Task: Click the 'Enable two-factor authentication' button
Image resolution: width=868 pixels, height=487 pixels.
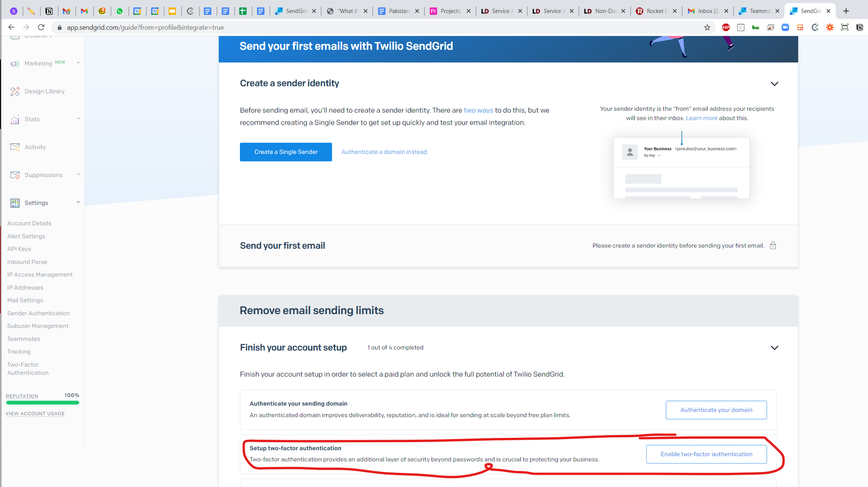Action: [x=706, y=454]
